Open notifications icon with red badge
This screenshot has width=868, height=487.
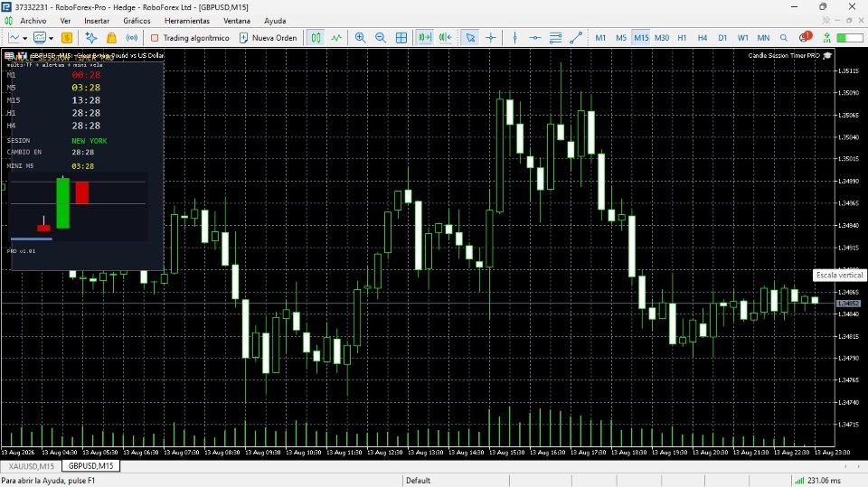(805, 37)
